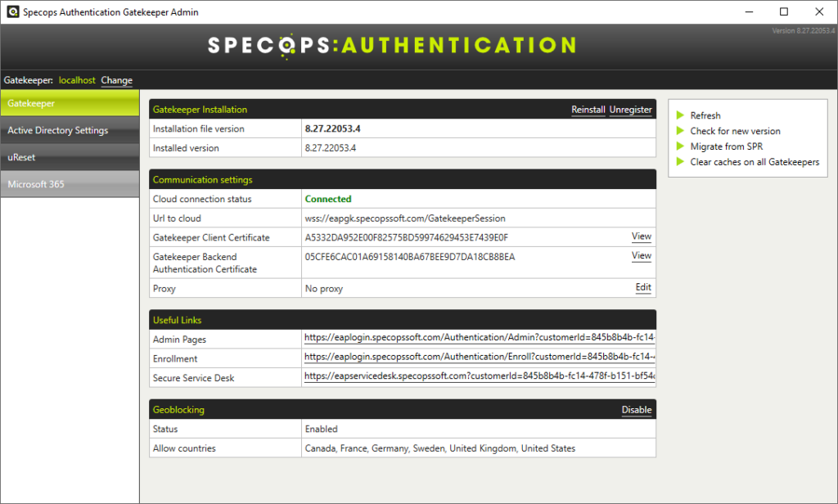Open the Gatekeeper sidebar tab
Screen dimensions: 838x504
point(70,103)
